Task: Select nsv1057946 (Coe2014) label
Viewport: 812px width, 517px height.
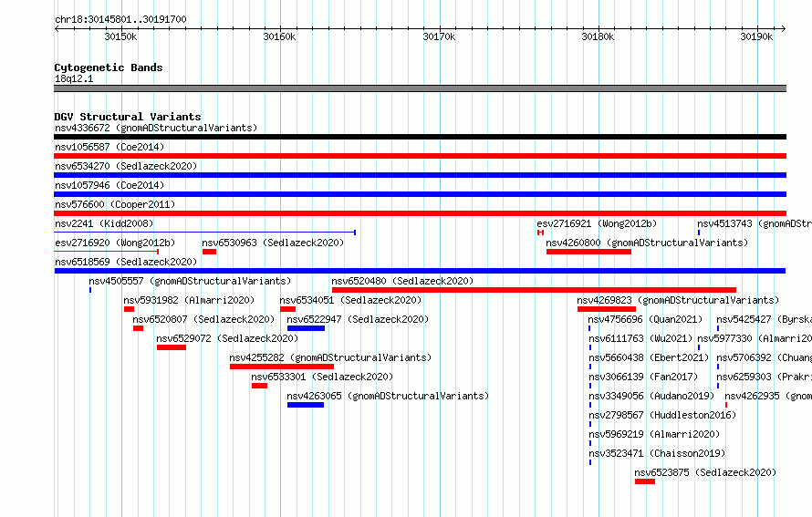Action: [x=109, y=185]
